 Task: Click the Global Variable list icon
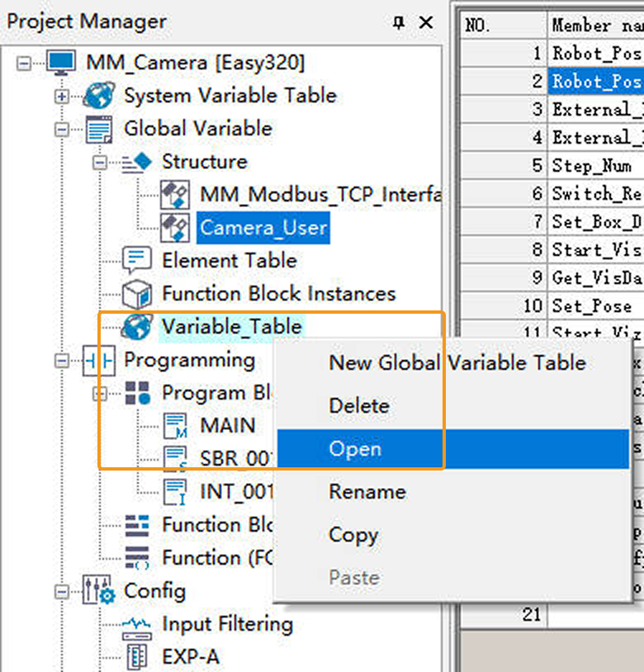(98, 130)
